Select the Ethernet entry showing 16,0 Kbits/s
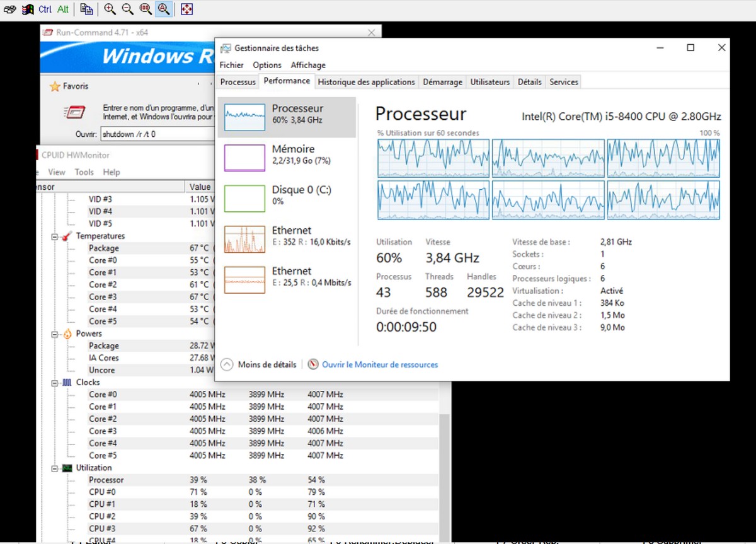The image size is (756, 544). [287, 239]
